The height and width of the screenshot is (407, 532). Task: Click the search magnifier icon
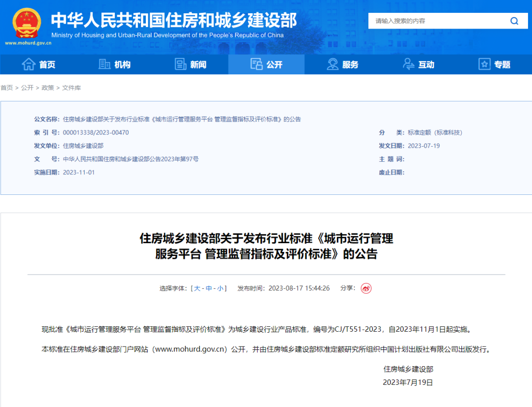[x=514, y=21]
